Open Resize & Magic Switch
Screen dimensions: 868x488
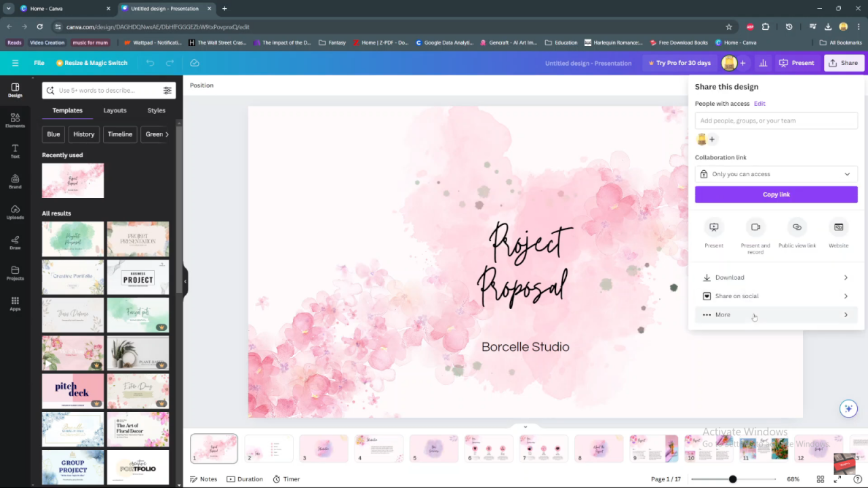[x=92, y=63]
